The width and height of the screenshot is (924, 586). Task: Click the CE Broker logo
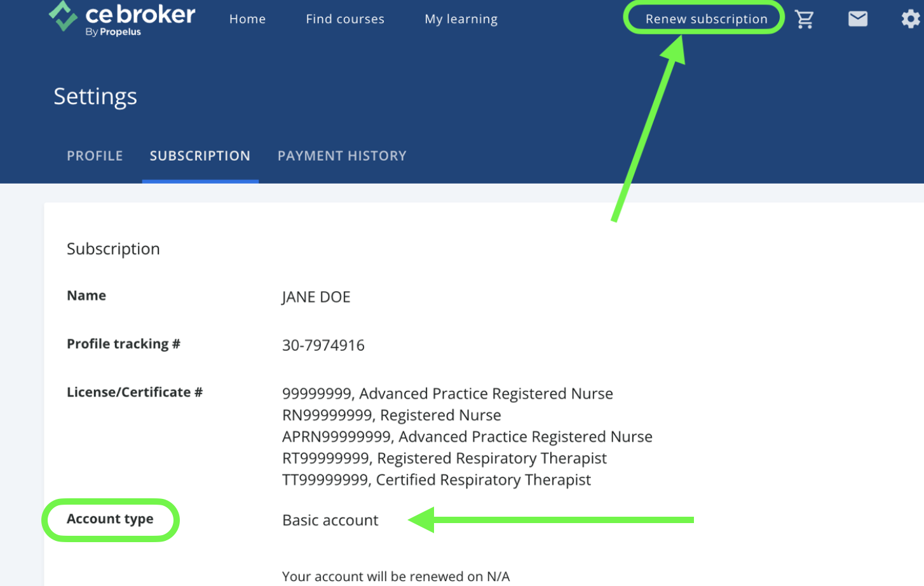tap(122, 18)
